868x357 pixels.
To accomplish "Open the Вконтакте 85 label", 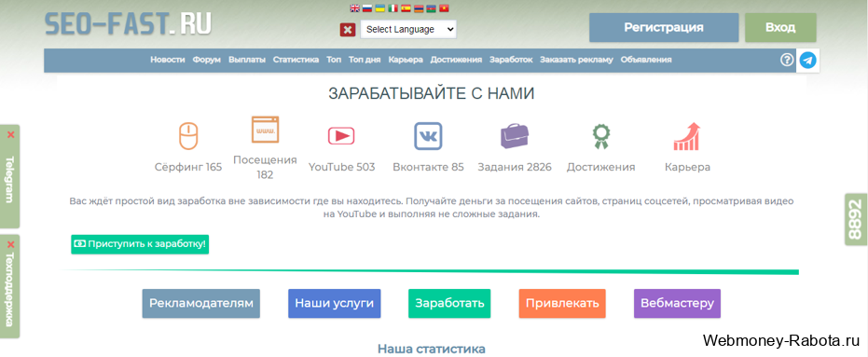I will click(429, 167).
